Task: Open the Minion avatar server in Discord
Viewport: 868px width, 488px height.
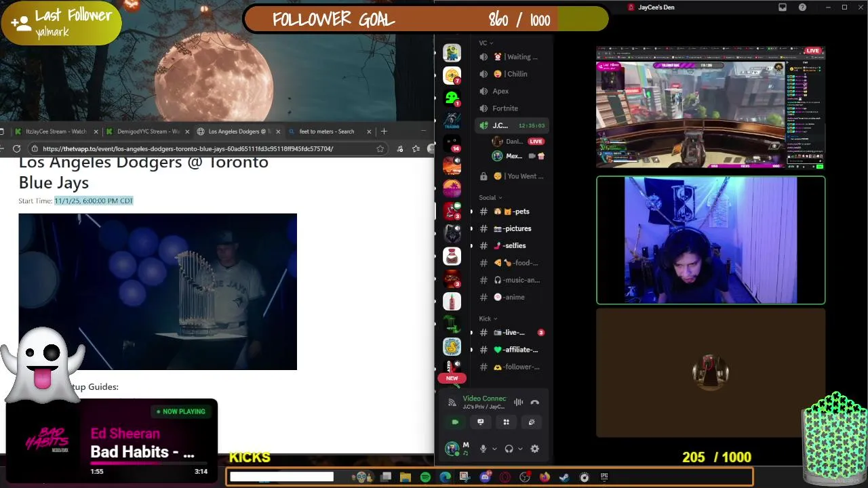Action: 452,52
